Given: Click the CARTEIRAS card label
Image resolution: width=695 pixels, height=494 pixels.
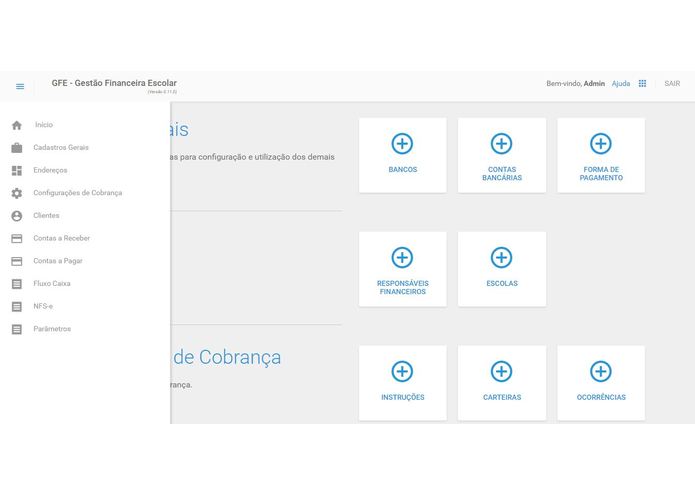Looking at the screenshot, I should (502, 397).
